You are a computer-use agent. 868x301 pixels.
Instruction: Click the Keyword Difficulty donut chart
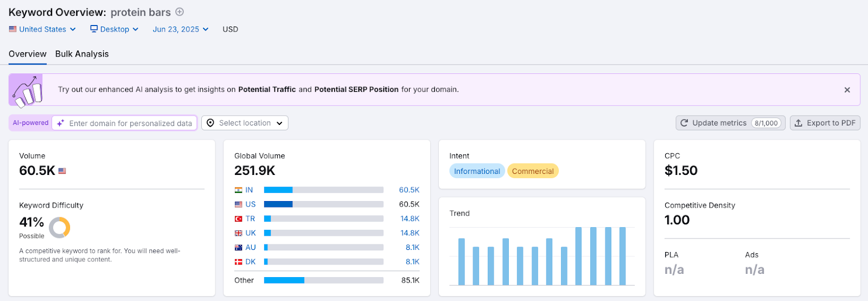tap(60, 228)
